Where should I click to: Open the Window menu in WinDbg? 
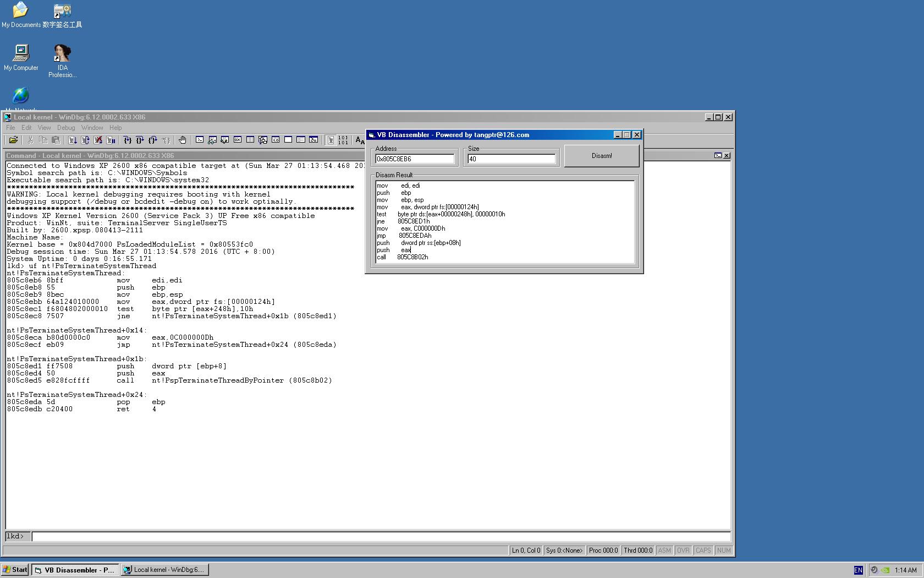point(92,128)
